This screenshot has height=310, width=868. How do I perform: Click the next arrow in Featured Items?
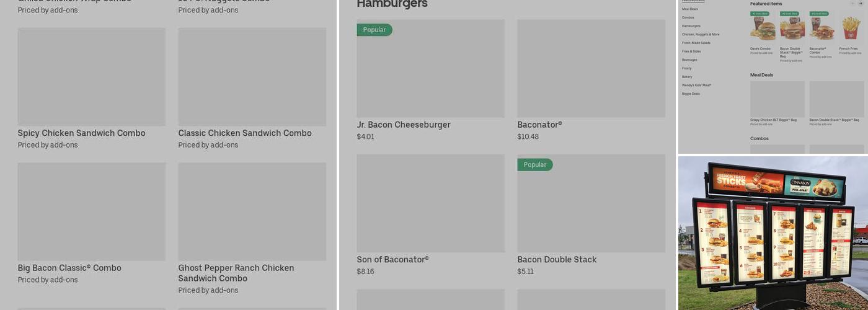(861, 3)
